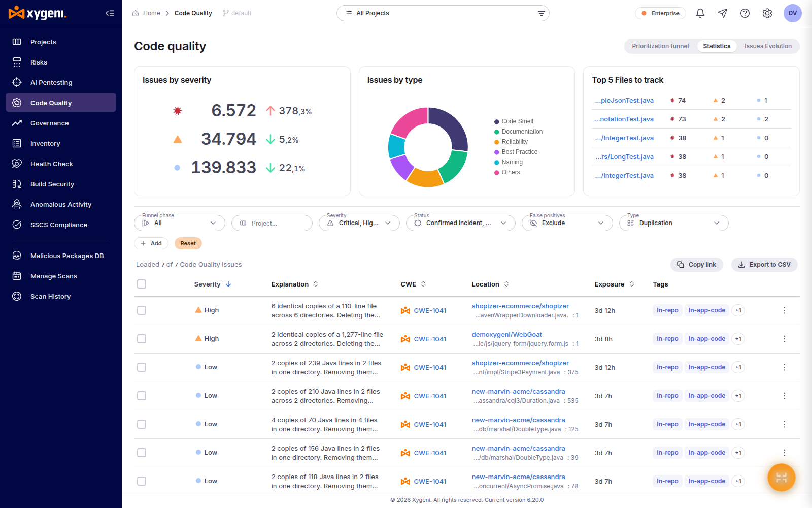Click the Reliability legend color dot
This screenshot has width=812, height=508.
point(497,142)
